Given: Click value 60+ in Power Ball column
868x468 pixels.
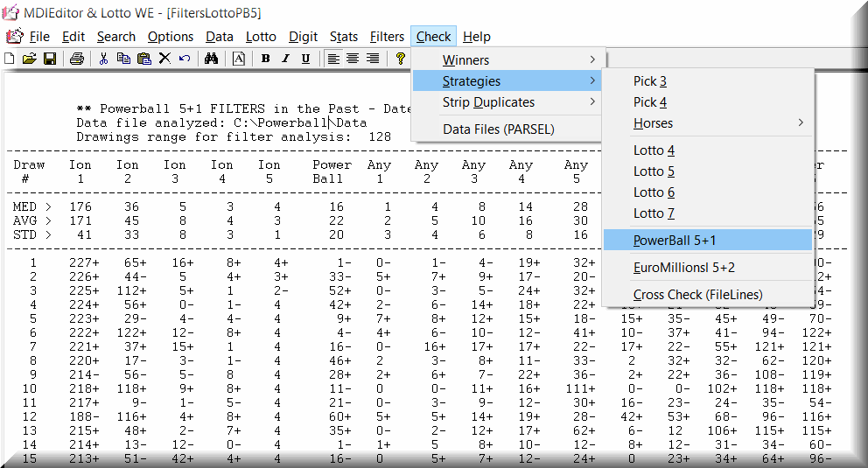Looking at the screenshot, I should [x=339, y=416].
